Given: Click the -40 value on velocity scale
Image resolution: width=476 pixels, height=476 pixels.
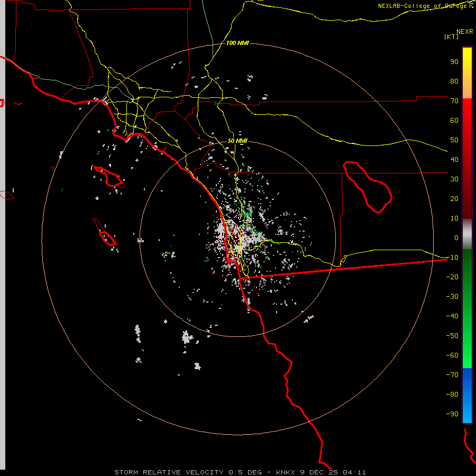Looking at the screenshot, I should (452, 316).
